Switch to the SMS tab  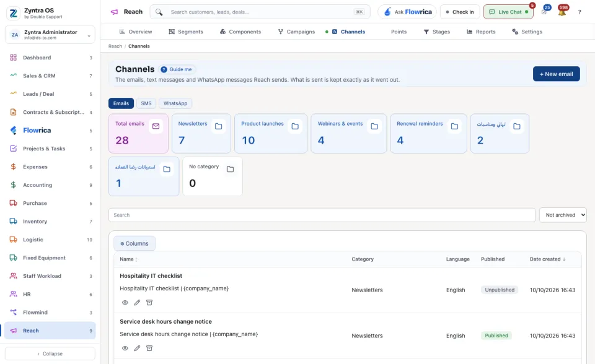(146, 103)
